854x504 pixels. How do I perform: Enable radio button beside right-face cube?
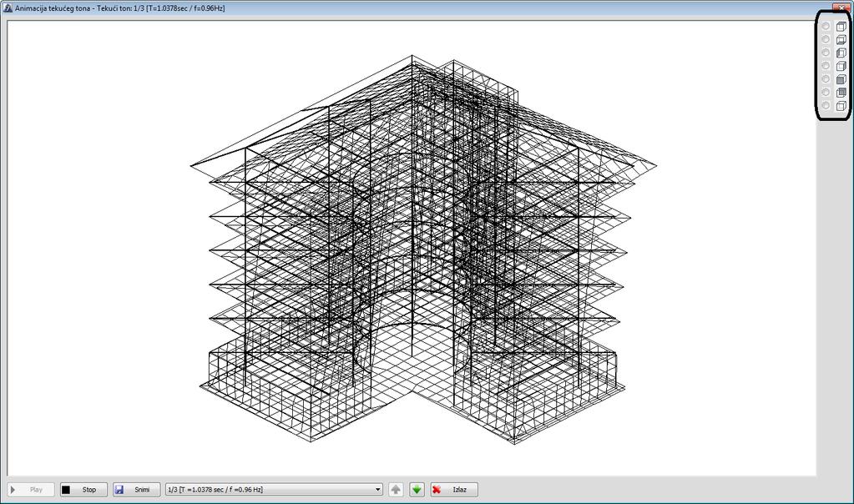826,65
